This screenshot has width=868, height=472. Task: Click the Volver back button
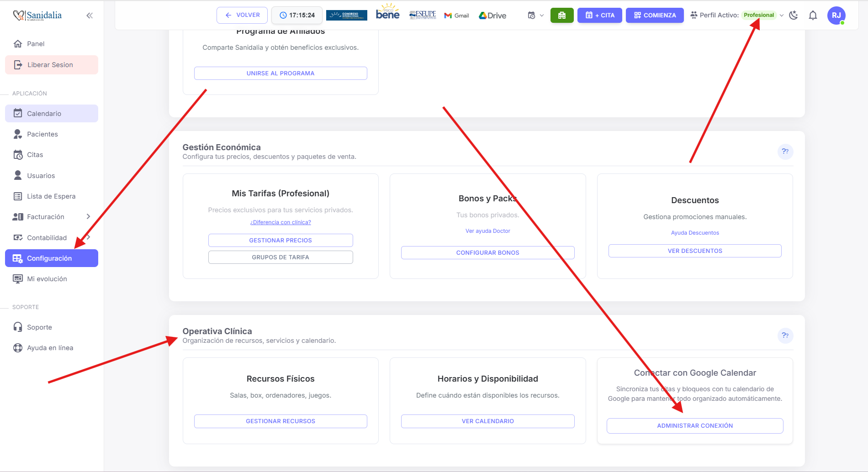pos(242,15)
